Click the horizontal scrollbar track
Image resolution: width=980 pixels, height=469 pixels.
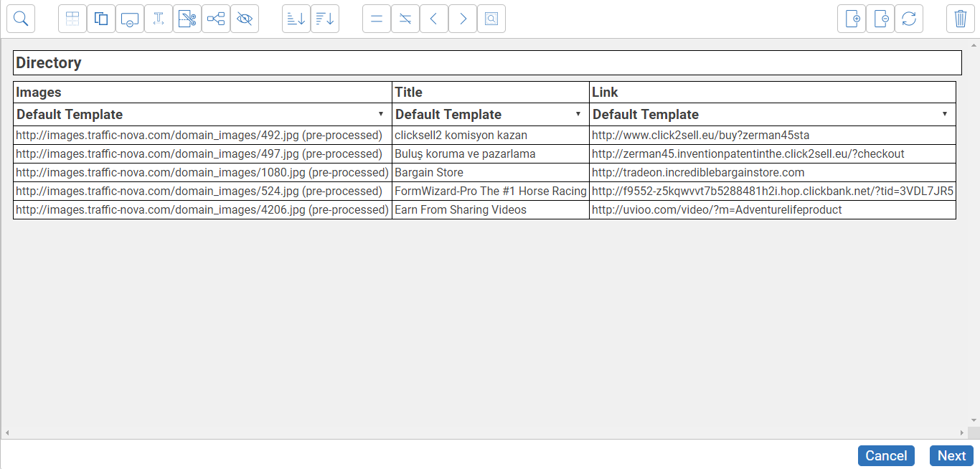tap(484, 433)
